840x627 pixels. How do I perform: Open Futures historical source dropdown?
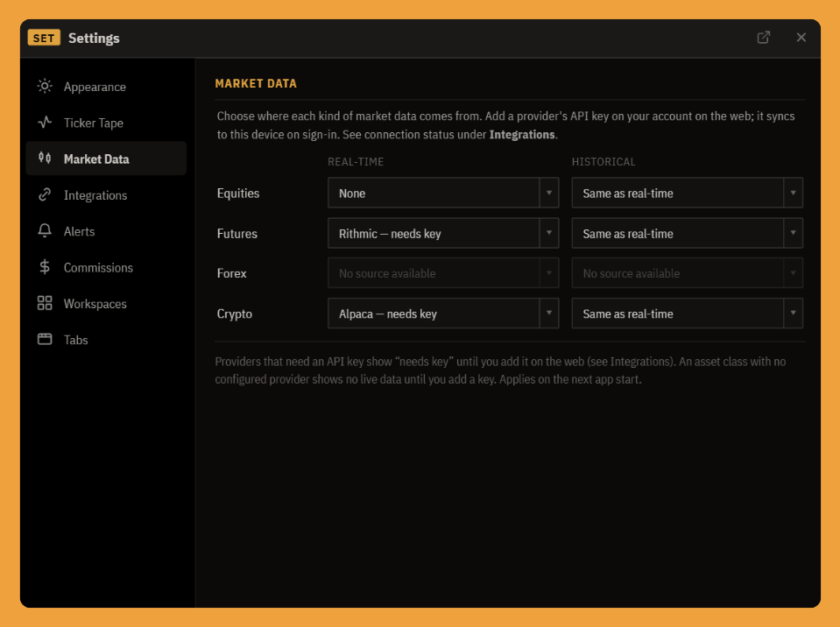(687, 233)
